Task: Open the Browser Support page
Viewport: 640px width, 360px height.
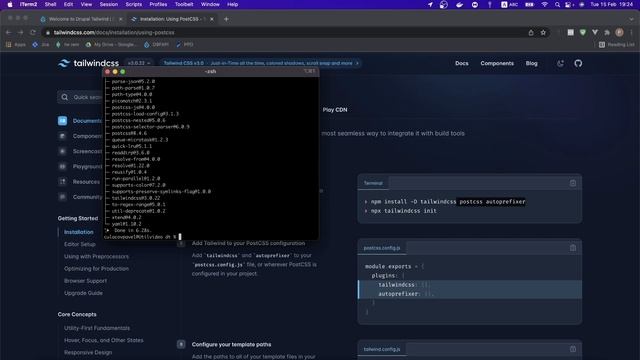Action: 85,281
